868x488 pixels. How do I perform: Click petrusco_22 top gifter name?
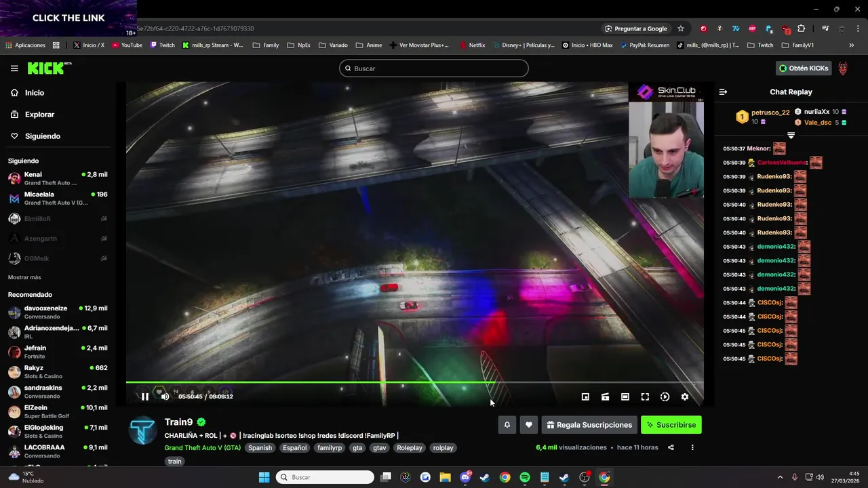click(770, 113)
